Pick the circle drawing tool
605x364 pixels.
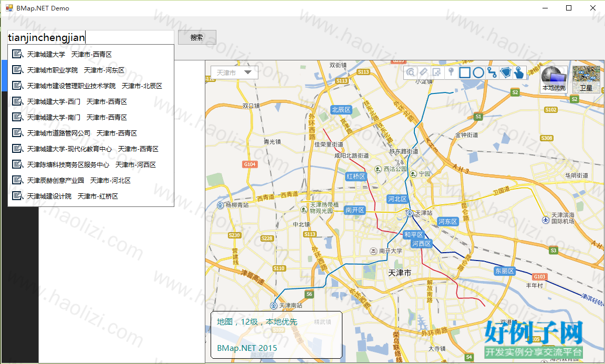click(478, 72)
